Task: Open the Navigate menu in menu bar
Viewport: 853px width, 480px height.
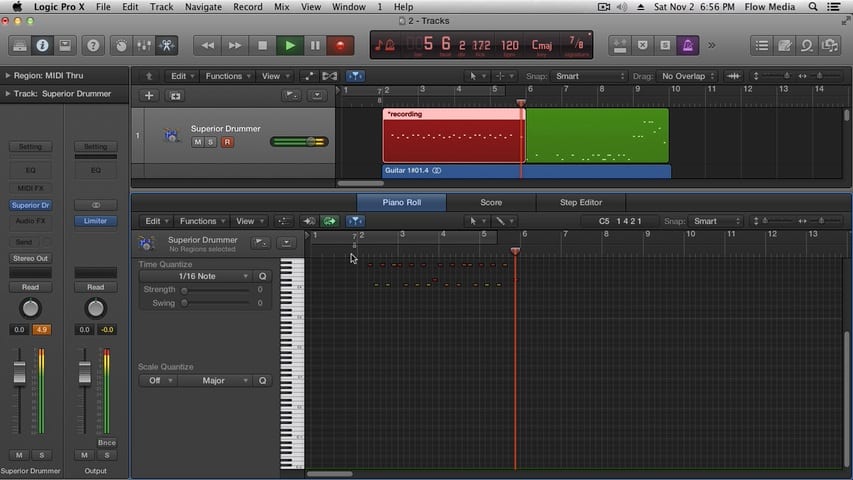Action: (203, 7)
